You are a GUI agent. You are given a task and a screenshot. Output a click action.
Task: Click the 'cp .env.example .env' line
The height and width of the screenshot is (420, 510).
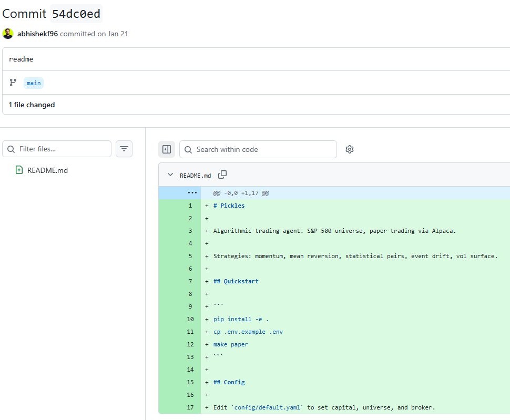(x=248, y=332)
